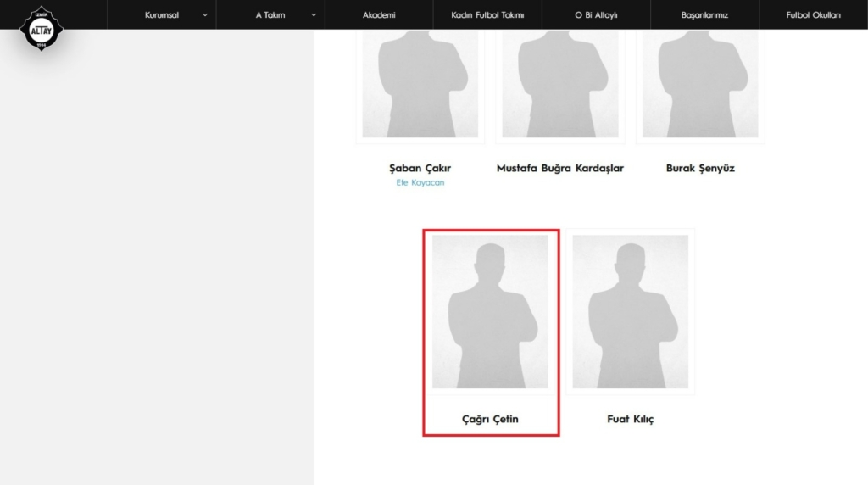Expand the Kurumsal dropdown chevron
The image size is (868, 485).
tap(205, 15)
